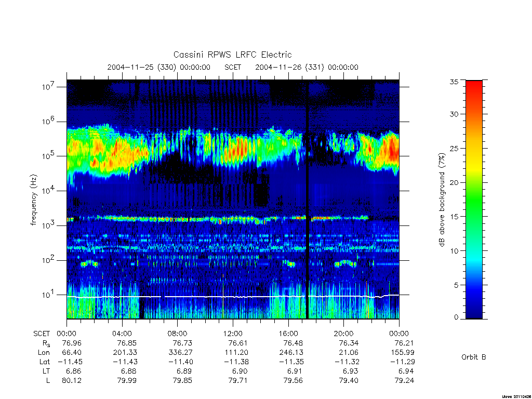Click the "20:00" time tick label

pyautogui.click(x=343, y=334)
